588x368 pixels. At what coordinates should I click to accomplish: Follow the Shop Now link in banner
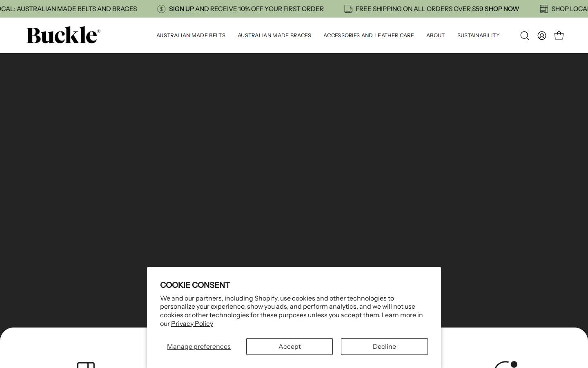pos(502,9)
